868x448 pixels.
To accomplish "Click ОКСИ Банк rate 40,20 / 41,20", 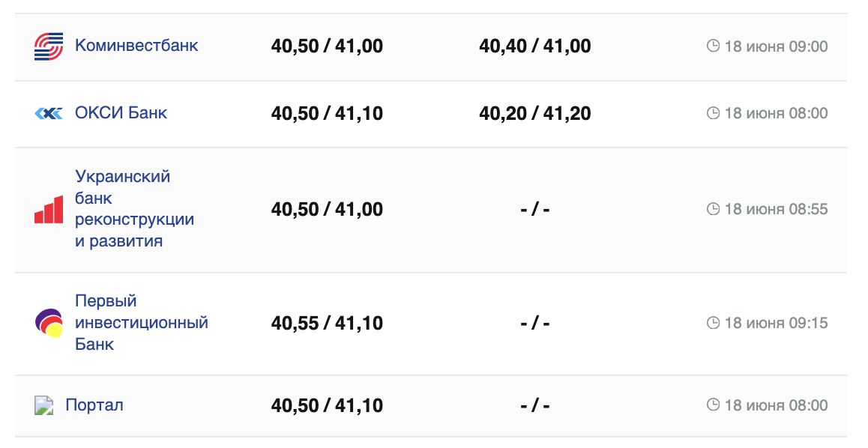I will (534, 114).
